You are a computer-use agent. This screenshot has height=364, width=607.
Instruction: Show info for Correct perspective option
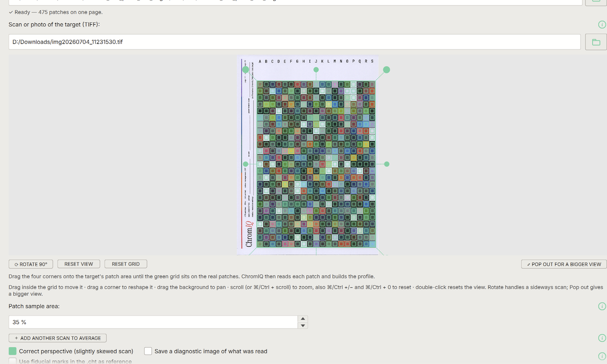click(601, 356)
